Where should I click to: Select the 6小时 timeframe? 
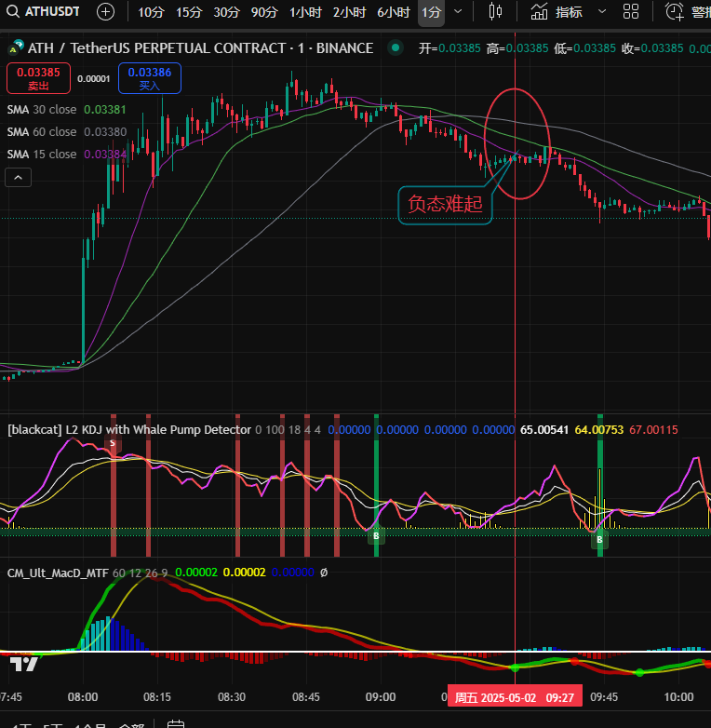[393, 12]
